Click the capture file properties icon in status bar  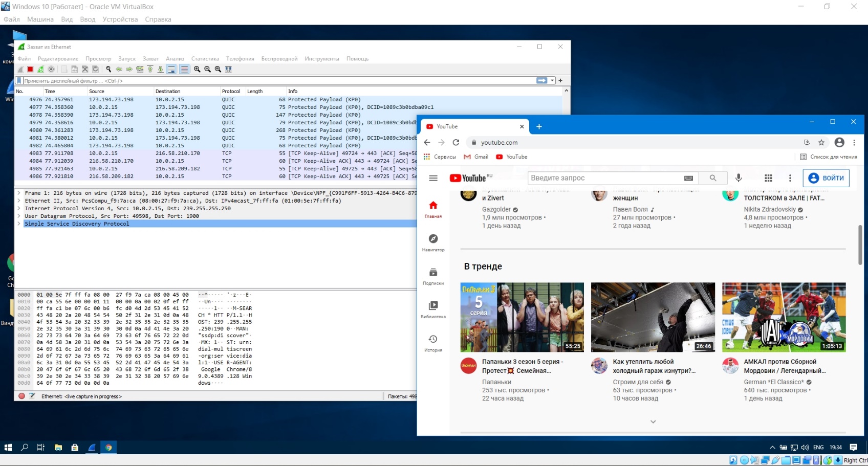pos(32,396)
